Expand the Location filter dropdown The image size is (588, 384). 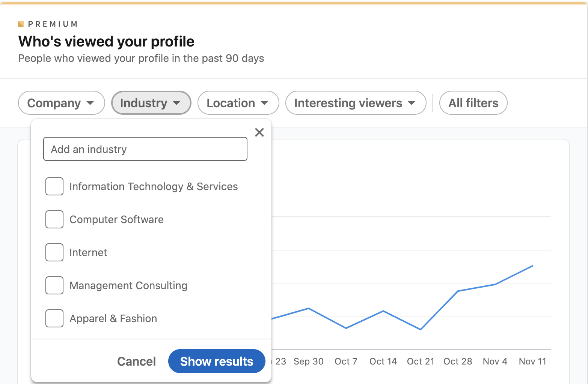(x=238, y=103)
